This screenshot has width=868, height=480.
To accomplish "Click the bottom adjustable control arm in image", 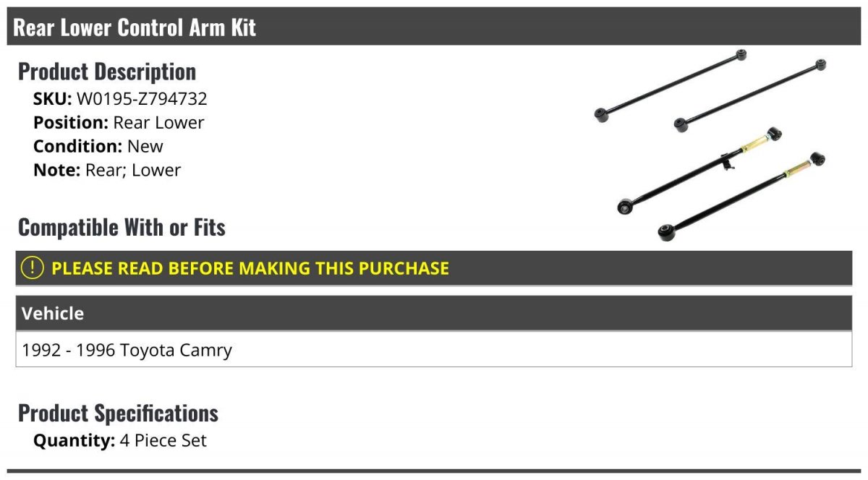I will [x=742, y=196].
